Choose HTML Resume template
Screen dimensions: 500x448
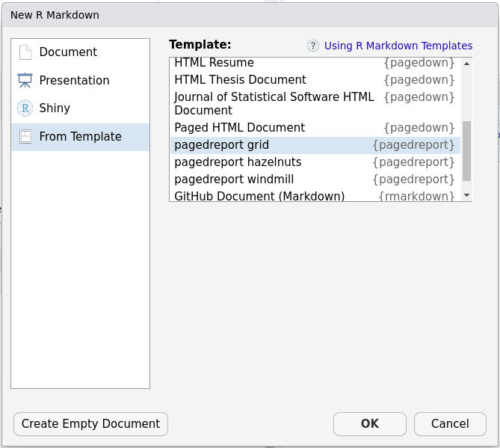(x=214, y=64)
